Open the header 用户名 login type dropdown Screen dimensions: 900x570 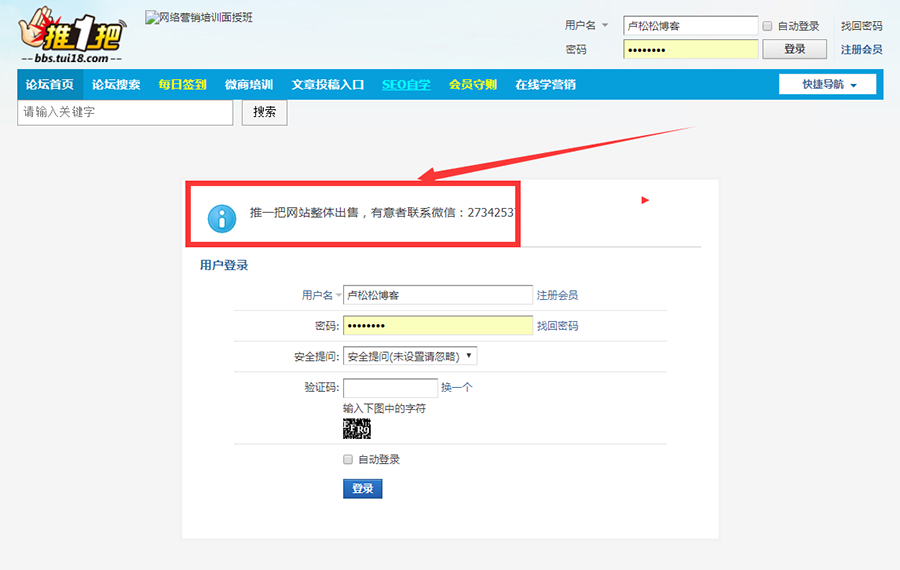587,26
